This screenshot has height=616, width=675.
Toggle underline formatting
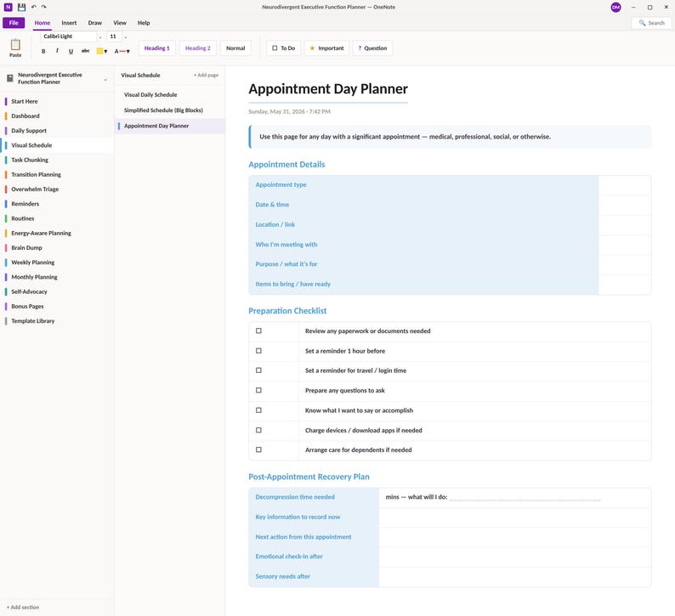[71, 51]
